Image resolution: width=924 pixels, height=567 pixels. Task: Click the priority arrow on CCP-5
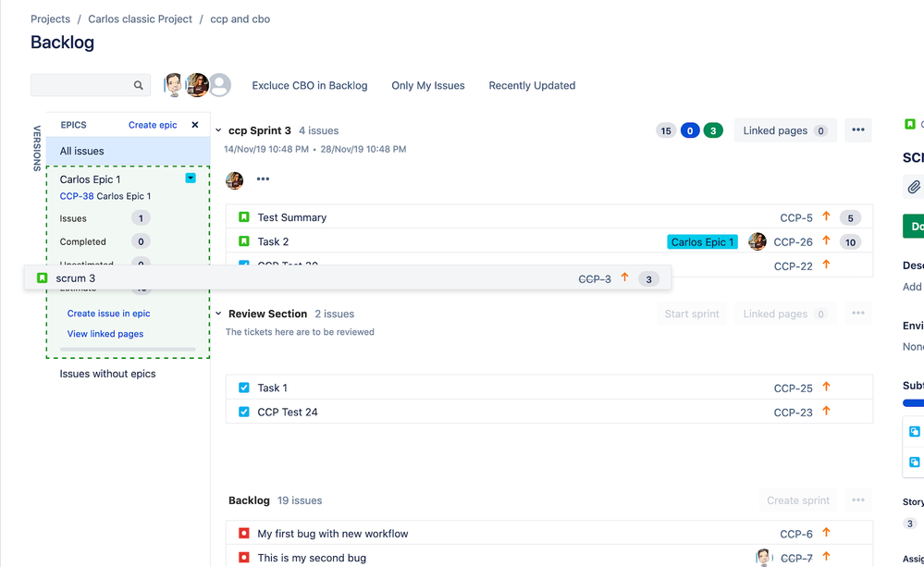[x=826, y=216]
